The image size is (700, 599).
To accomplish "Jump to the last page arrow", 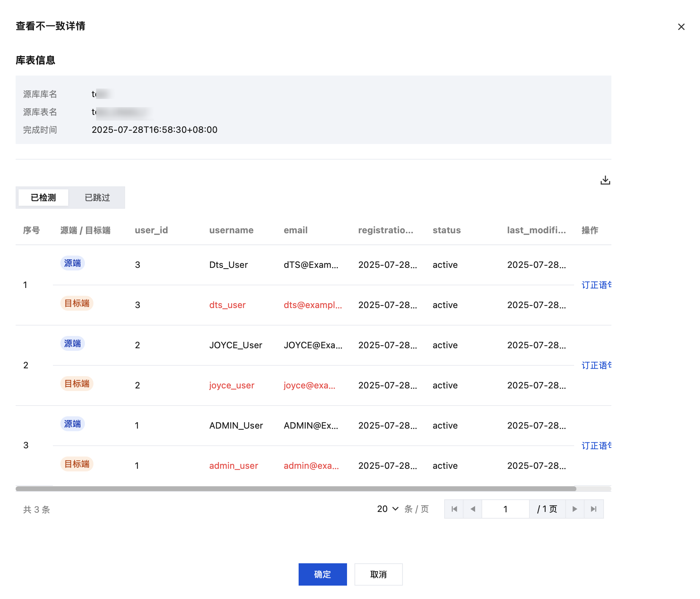I will tap(594, 509).
